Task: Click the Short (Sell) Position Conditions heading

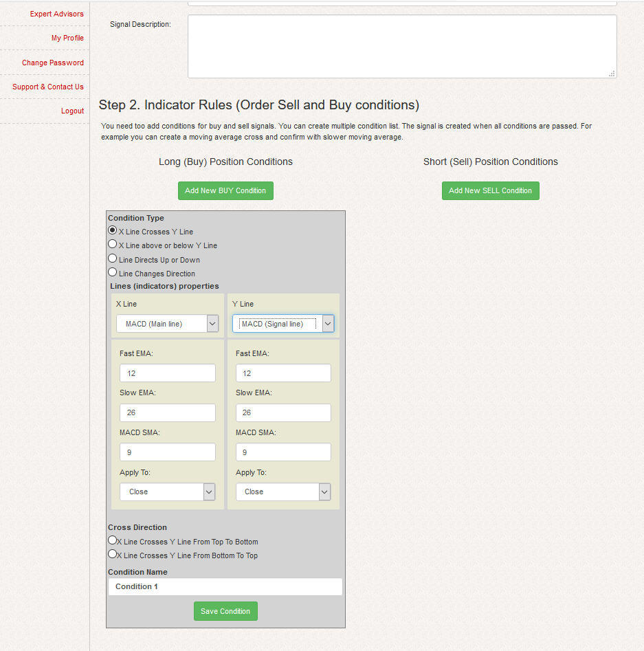Action: point(490,162)
